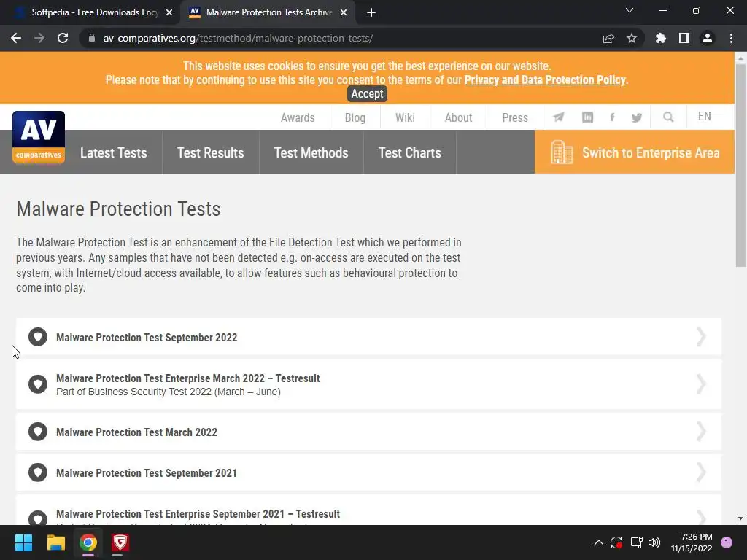
Task: Click shield icon beside September 2022 test
Action: pyautogui.click(x=38, y=337)
